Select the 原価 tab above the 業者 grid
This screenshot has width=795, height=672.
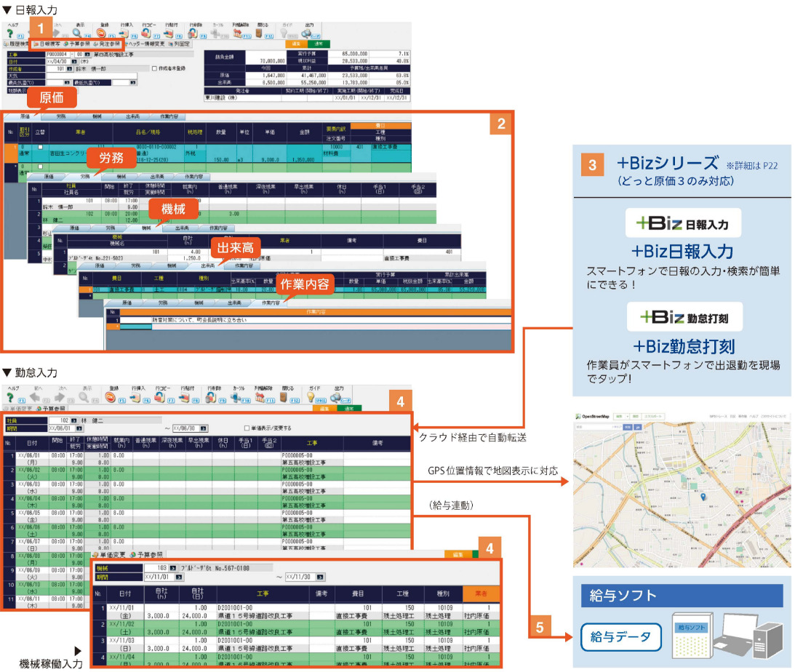(x=25, y=116)
